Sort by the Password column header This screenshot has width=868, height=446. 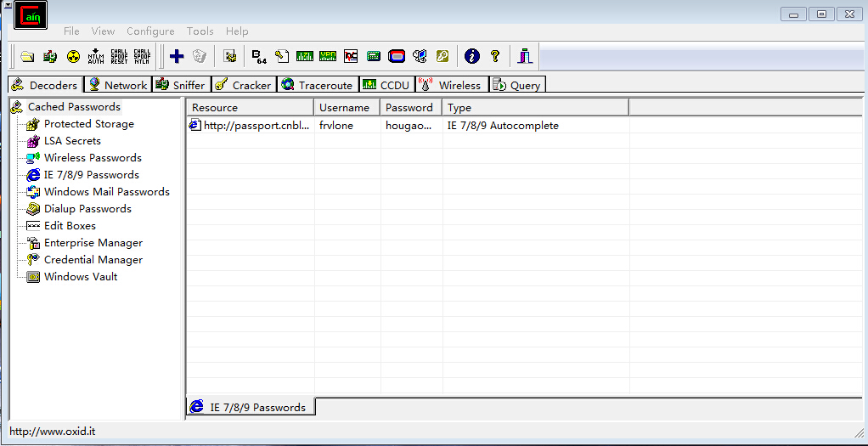411,108
